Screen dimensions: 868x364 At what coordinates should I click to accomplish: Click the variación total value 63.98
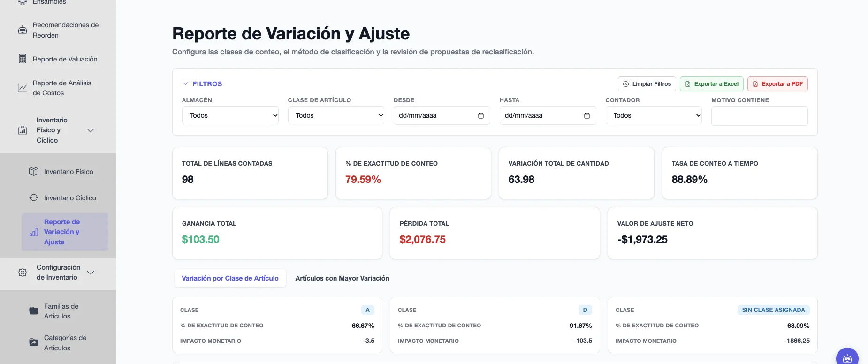pos(521,179)
